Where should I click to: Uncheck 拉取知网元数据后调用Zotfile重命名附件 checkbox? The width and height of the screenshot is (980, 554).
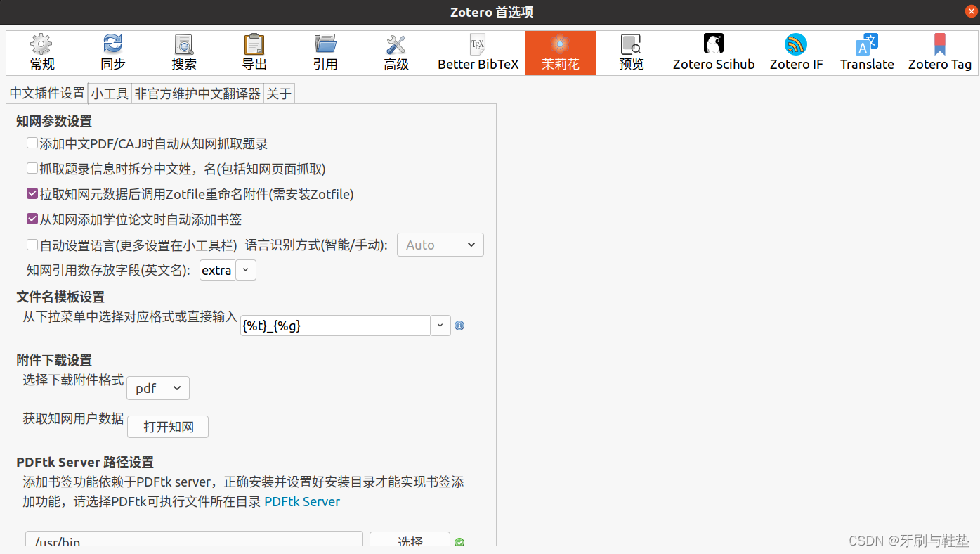pos(32,194)
